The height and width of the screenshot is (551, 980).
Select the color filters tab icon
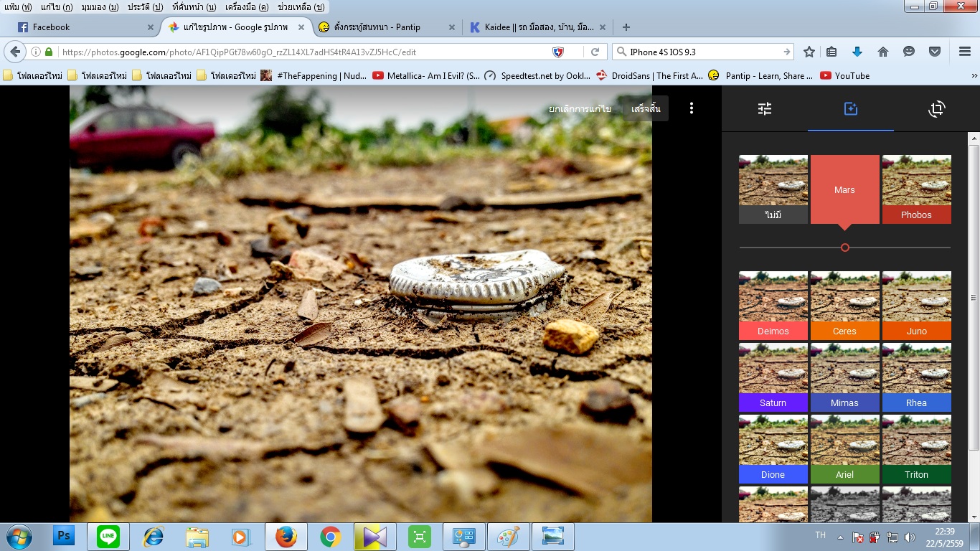(x=850, y=109)
